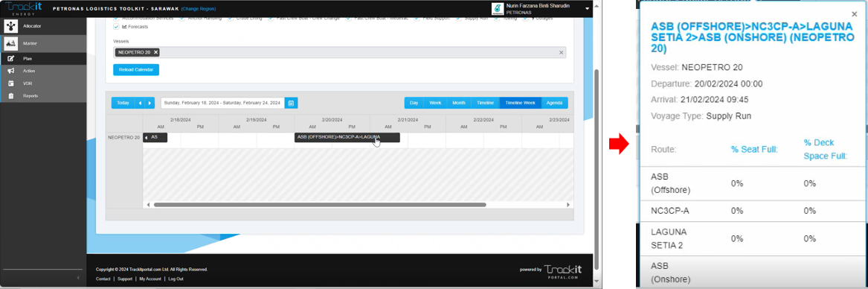Switch to Month view

tap(459, 103)
